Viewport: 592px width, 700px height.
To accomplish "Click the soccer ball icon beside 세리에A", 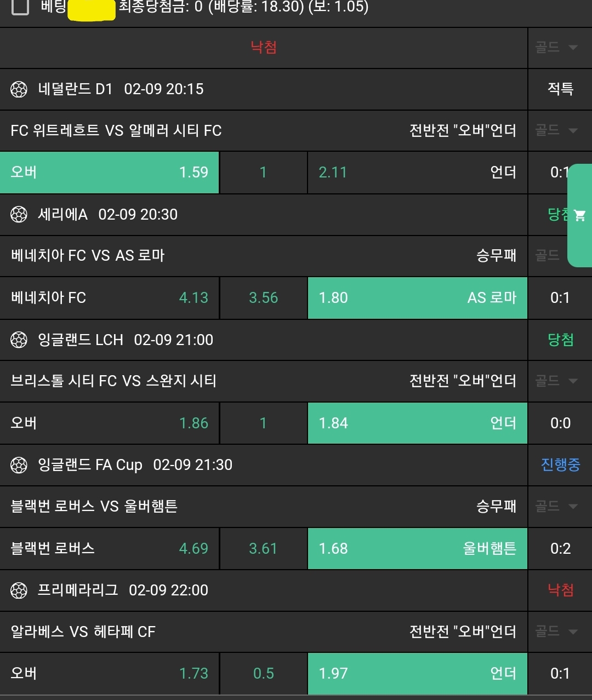I will pyautogui.click(x=19, y=215).
